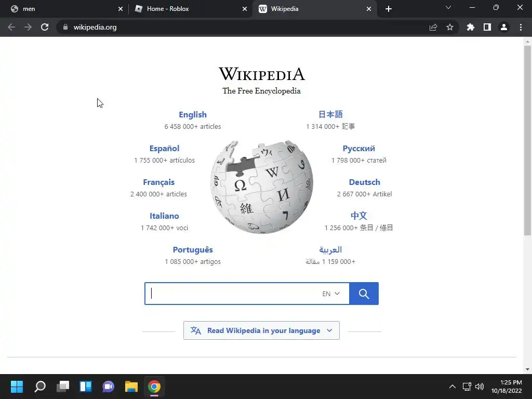Open the tab search chevron
The width and height of the screenshot is (532, 399).
click(448, 7)
